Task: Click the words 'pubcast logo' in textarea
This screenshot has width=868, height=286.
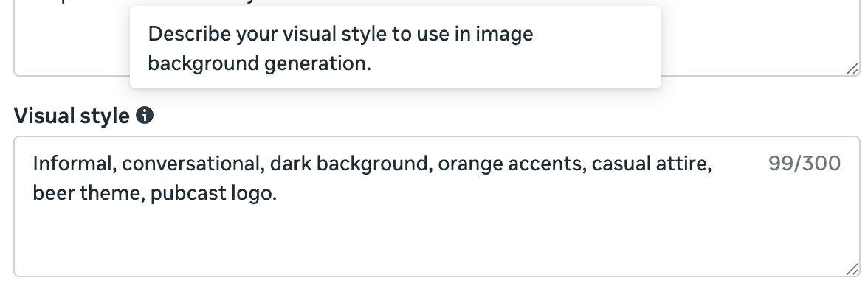Action: point(210,193)
